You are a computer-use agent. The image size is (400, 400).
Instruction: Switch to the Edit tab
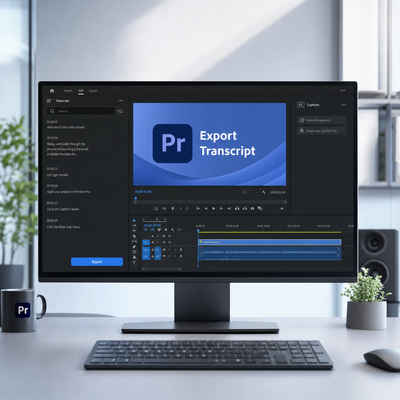click(x=81, y=91)
